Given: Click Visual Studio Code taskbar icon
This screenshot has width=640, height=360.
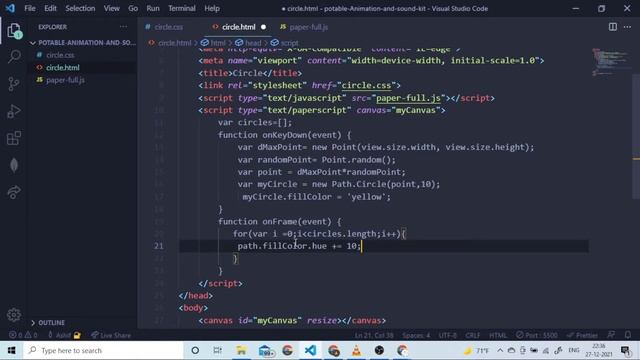Looking at the screenshot, I should (x=310, y=350).
